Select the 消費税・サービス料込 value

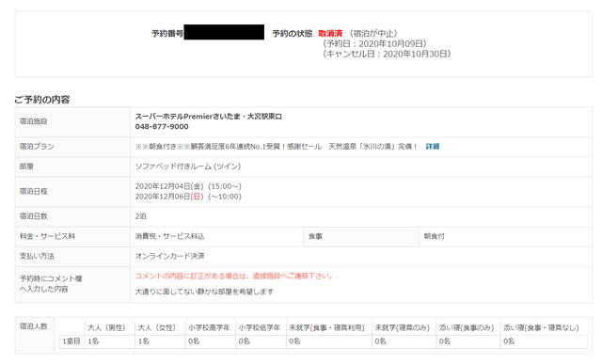coord(169,236)
